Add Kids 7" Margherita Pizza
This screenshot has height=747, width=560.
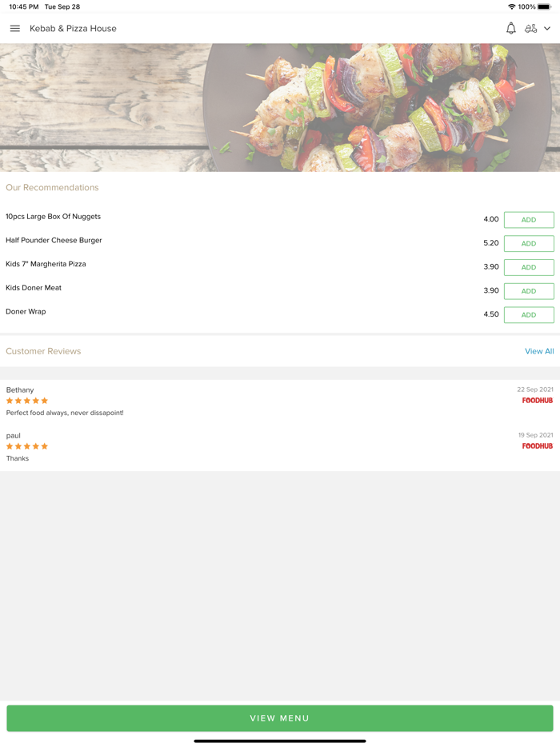click(529, 267)
